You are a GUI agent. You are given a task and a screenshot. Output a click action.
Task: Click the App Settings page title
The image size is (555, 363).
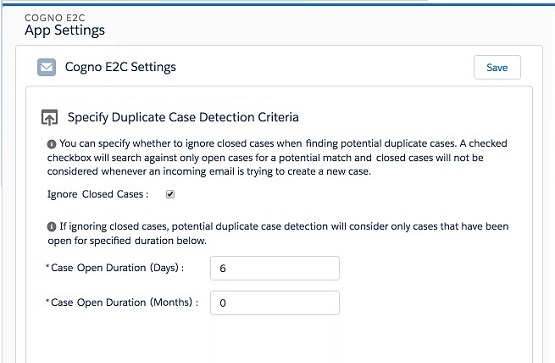pos(65,30)
